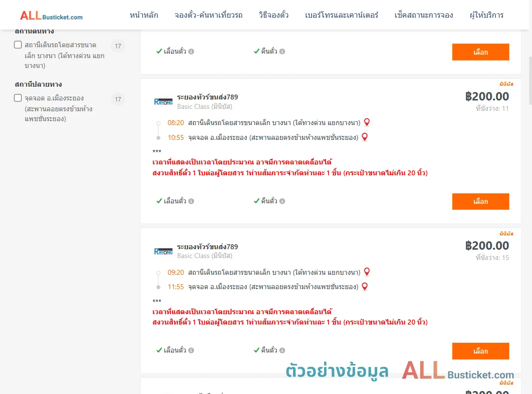Open the ผู้ให้บริการ menu item

(x=486, y=15)
